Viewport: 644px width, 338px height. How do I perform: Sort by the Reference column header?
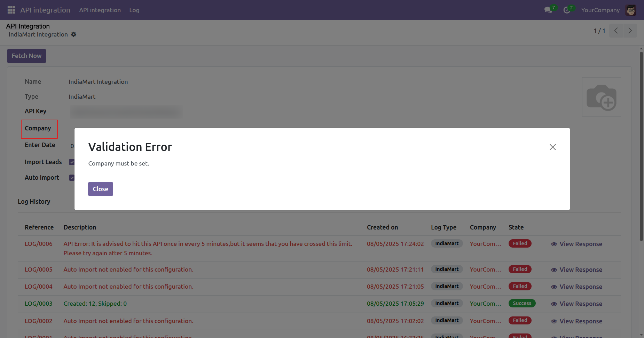pos(39,227)
